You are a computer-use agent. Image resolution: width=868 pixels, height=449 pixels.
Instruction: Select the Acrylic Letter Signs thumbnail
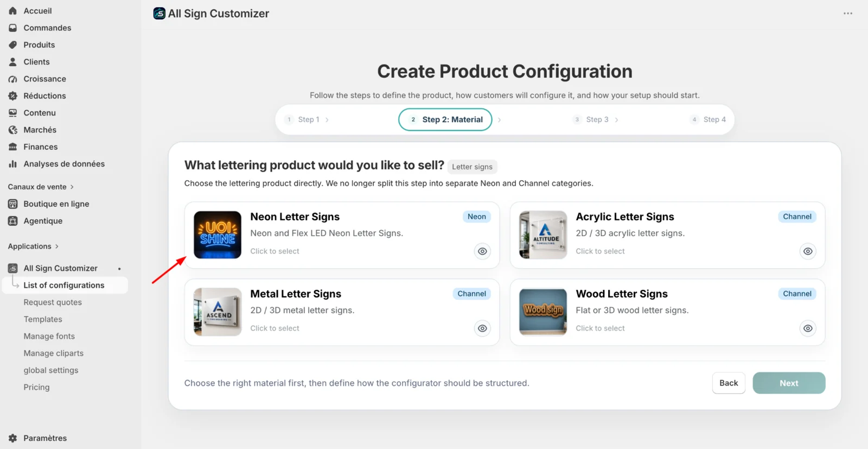click(543, 235)
